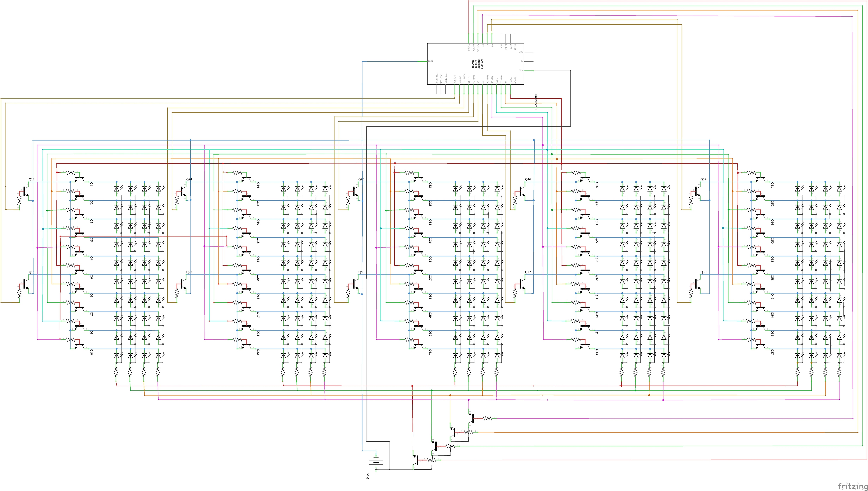The height and width of the screenshot is (491, 868).
Task: Click the A0 pin label
Action: point(492,46)
